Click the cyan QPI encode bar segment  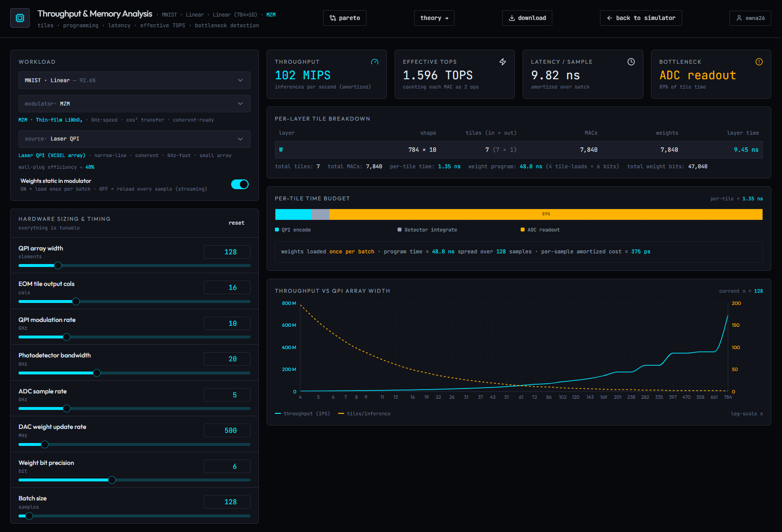(293, 214)
